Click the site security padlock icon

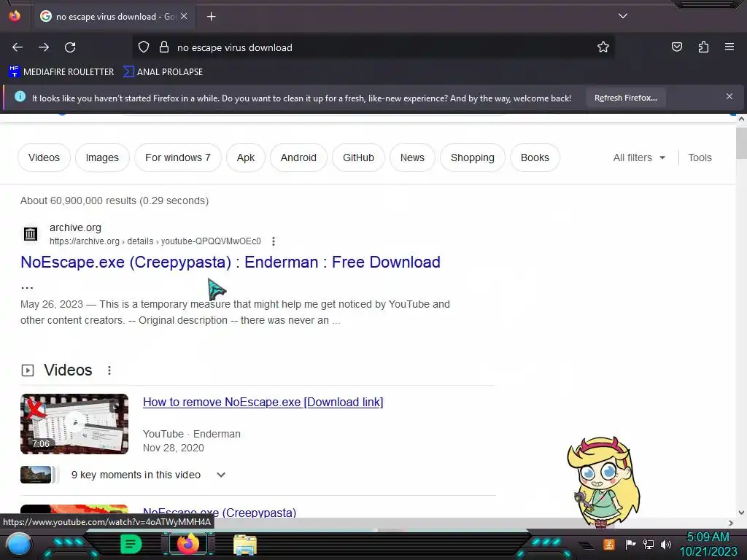click(x=164, y=47)
